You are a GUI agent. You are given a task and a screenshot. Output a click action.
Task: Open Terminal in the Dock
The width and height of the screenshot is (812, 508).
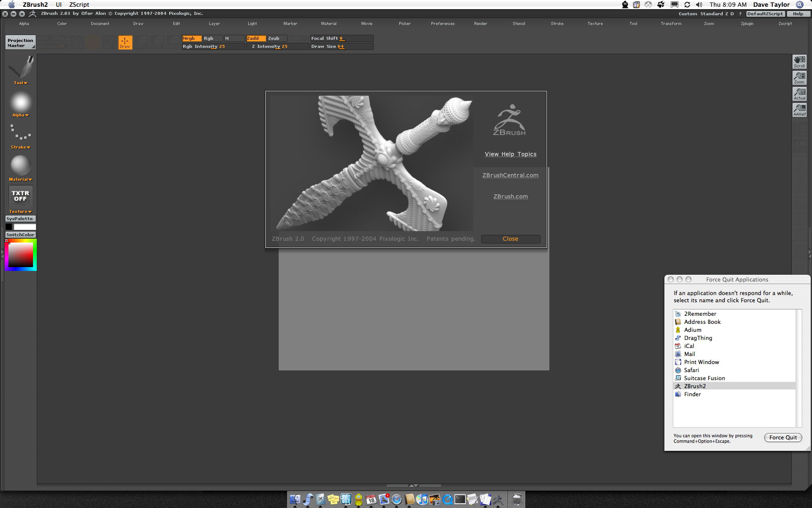pos(460,500)
